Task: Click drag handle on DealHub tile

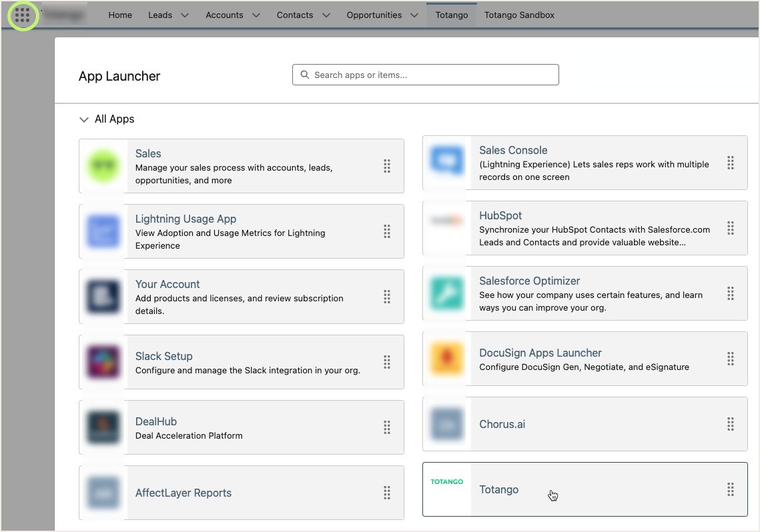Action: point(386,427)
